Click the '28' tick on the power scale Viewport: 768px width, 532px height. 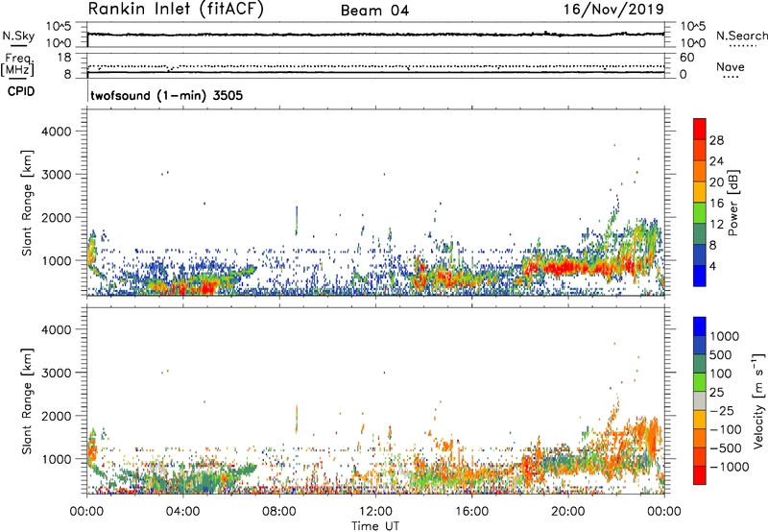tap(716, 140)
